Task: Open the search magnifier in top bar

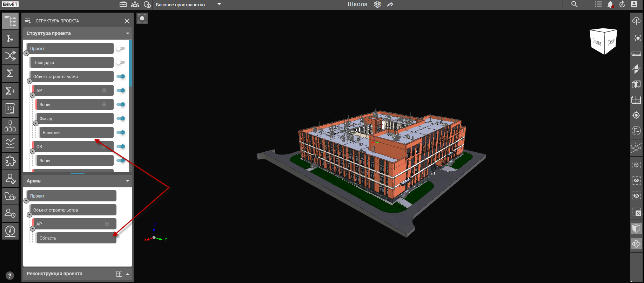Action: tap(574, 5)
